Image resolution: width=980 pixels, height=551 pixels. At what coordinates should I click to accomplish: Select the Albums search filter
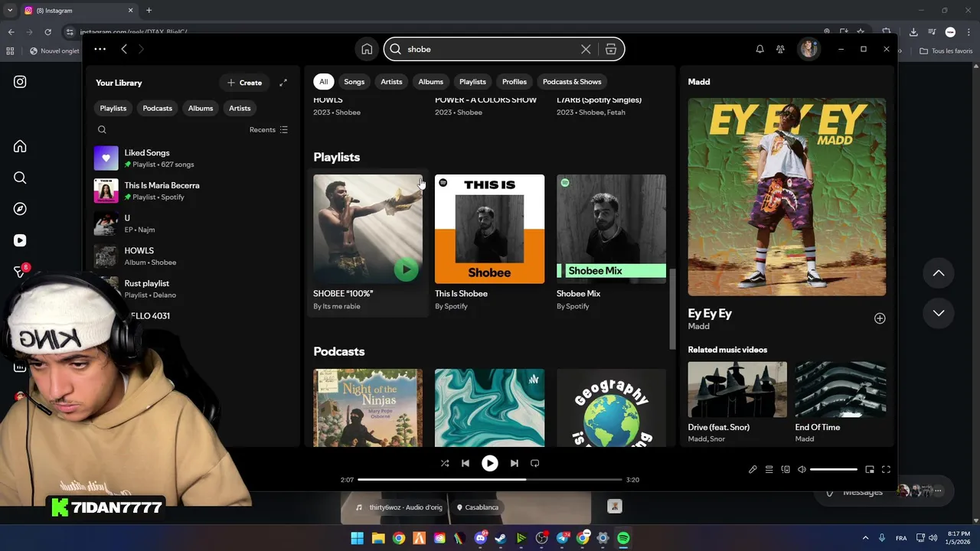430,82
